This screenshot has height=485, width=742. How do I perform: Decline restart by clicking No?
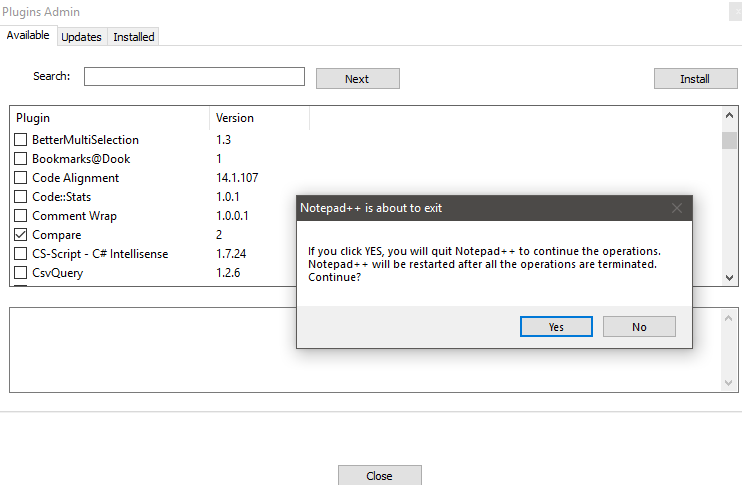[x=639, y=327]
